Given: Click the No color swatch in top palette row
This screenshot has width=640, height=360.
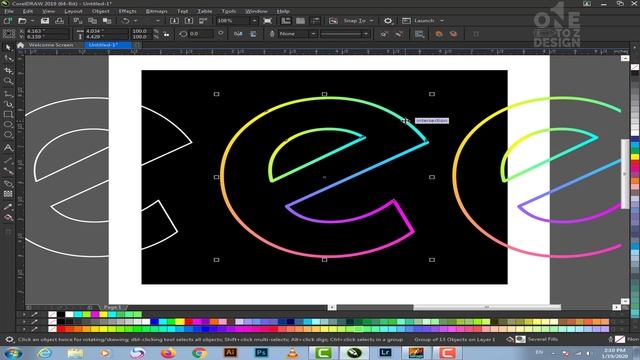Looking at the screenshot, I should [x=52, y=314].
